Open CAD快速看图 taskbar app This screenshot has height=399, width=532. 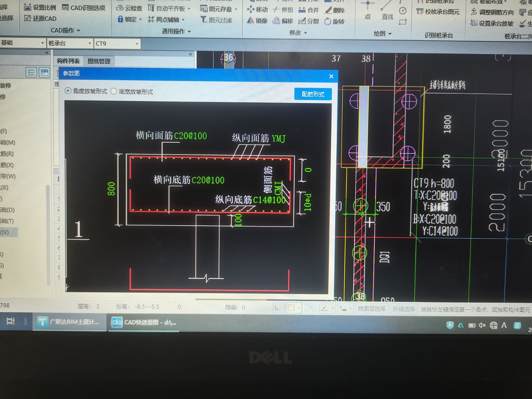(x=144, y=322)
